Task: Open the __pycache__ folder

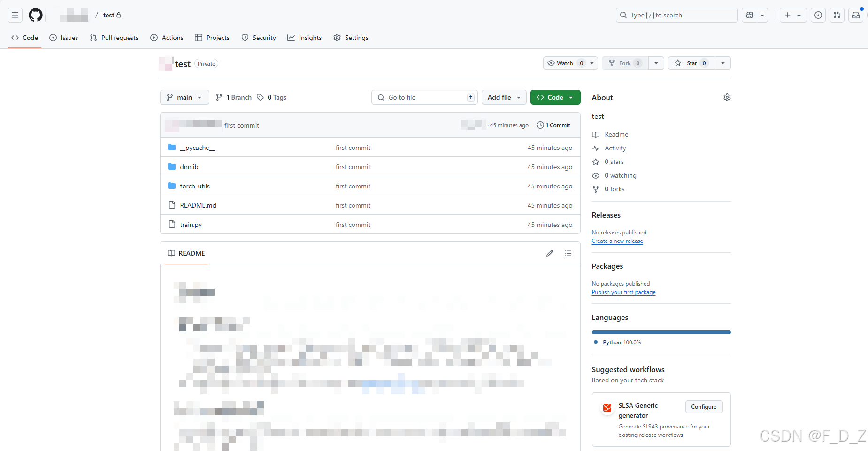Action: point(197,148)
